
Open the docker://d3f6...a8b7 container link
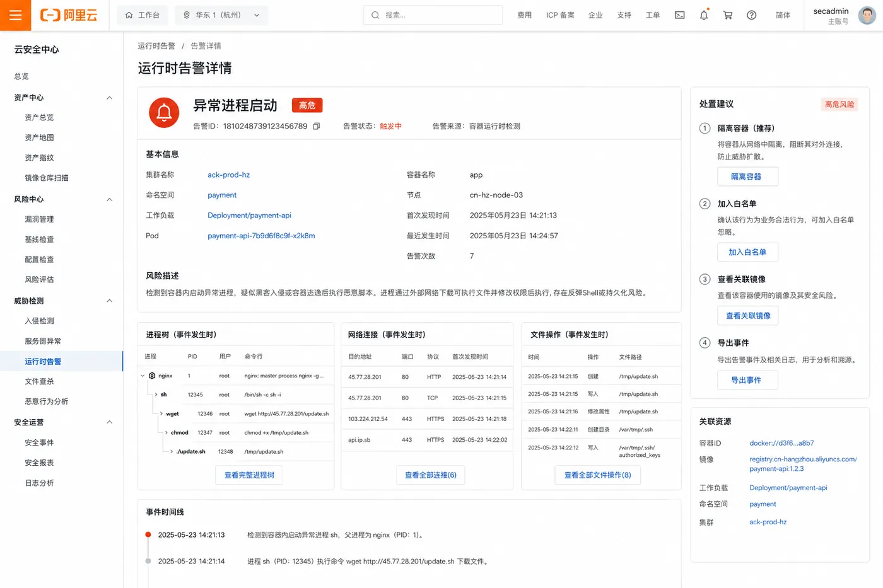coord(781,443)
